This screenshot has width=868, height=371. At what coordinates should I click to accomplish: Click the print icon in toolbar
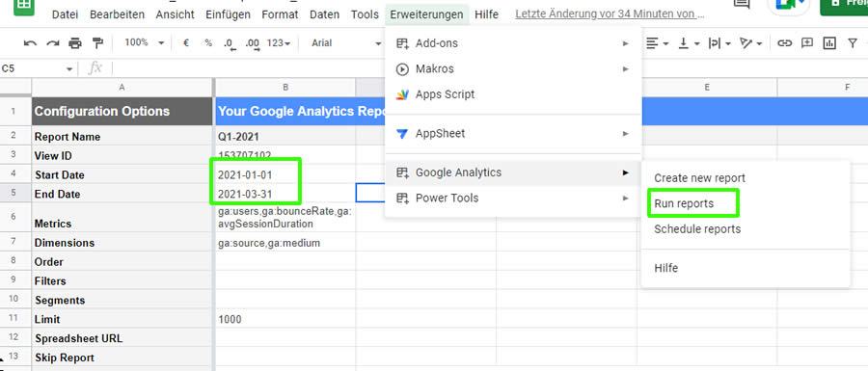click(x=74, y=43)
